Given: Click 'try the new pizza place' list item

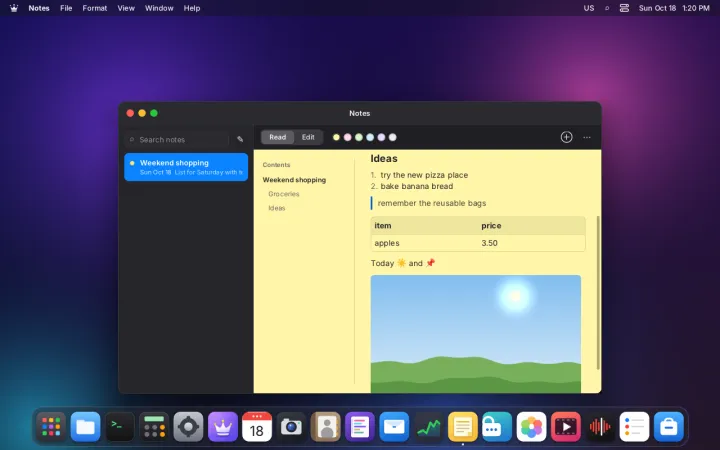Looking at the screenshot, I should [424, 175].
